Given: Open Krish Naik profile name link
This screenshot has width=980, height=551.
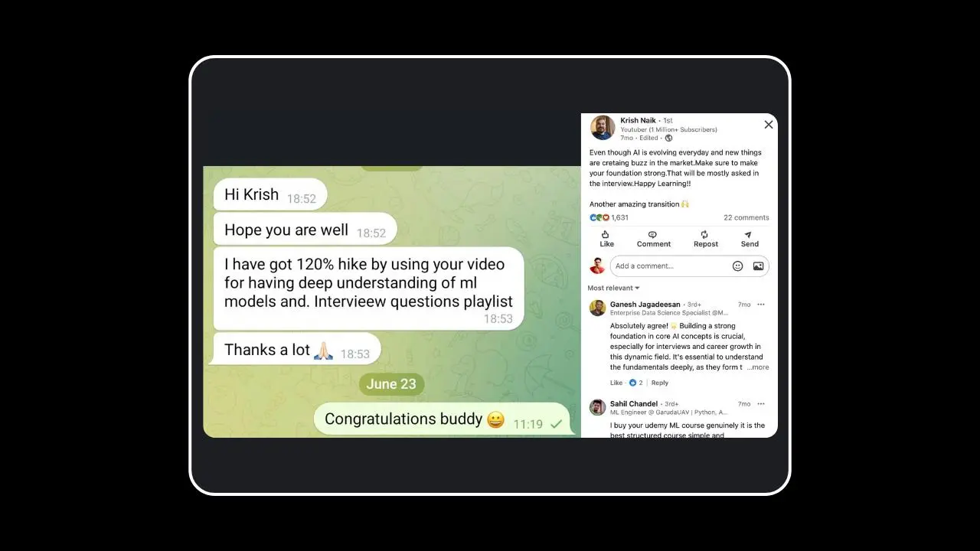Looking at the screenshot, I should click(x=638, y=120).
